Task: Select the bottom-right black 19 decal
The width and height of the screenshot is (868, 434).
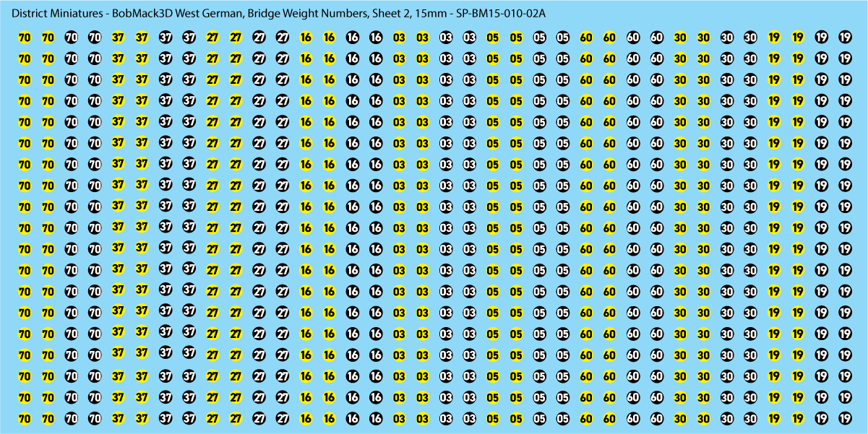Action: point(844,418)
